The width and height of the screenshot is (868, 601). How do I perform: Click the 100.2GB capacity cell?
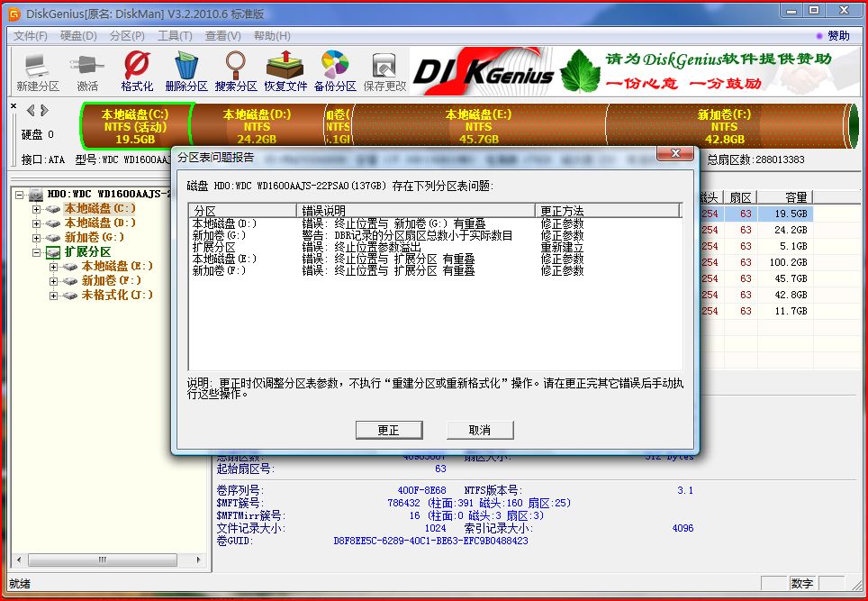(785, 262)
